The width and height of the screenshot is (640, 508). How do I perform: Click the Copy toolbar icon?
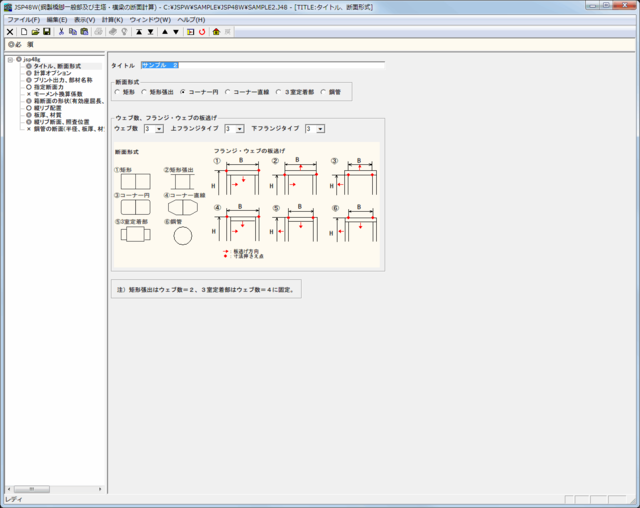pos(73,32)
